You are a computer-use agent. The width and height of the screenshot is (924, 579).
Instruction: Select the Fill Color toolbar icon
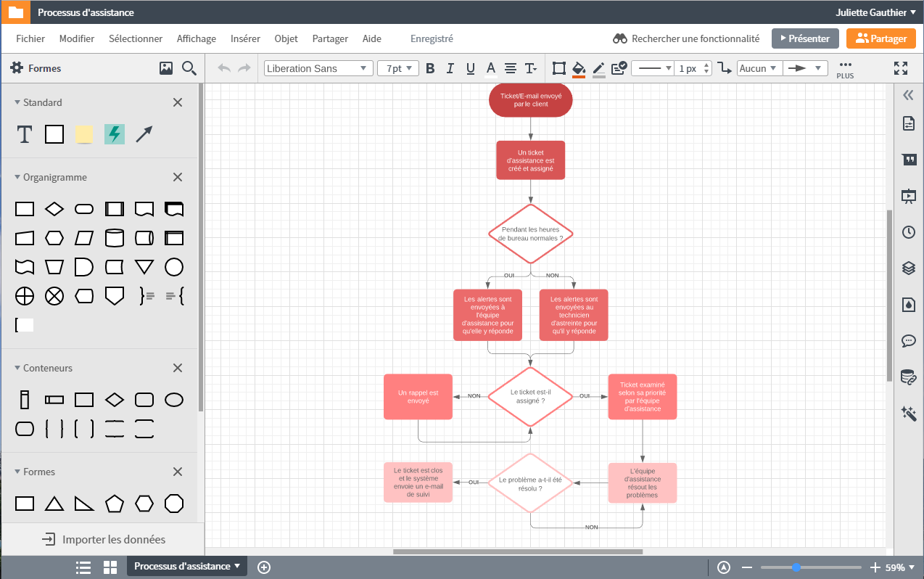point(579,68)
